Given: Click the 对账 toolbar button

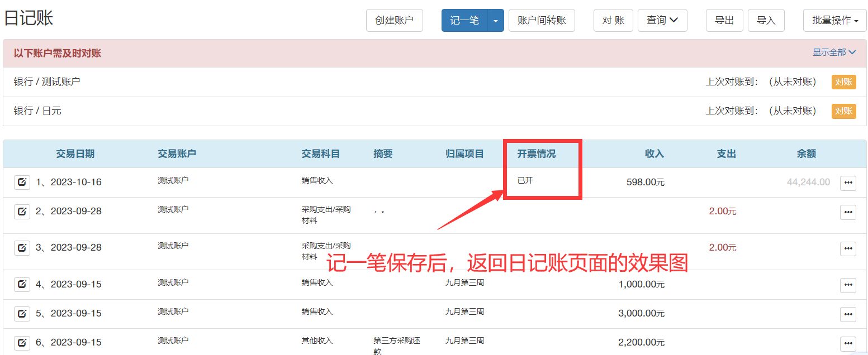Looking at the screenshot, I should click(x=613, y=21).
